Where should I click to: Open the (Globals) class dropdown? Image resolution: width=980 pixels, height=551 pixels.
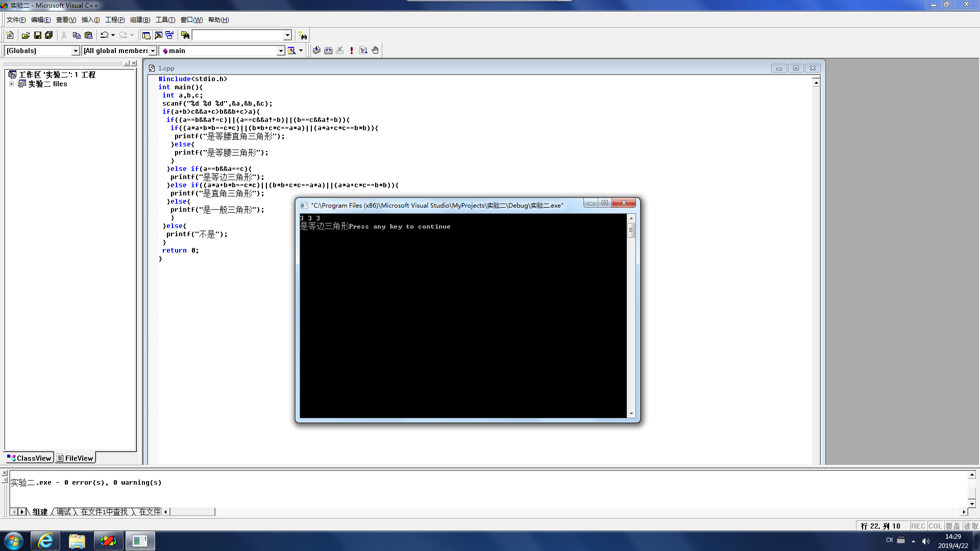click(x=76, y=51)
